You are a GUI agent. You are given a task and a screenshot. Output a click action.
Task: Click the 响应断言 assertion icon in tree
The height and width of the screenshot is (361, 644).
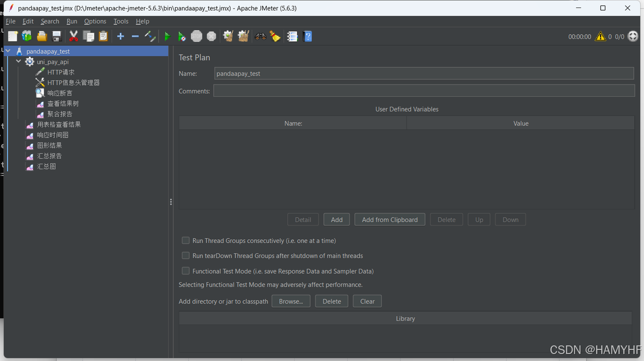pos(40,93)
